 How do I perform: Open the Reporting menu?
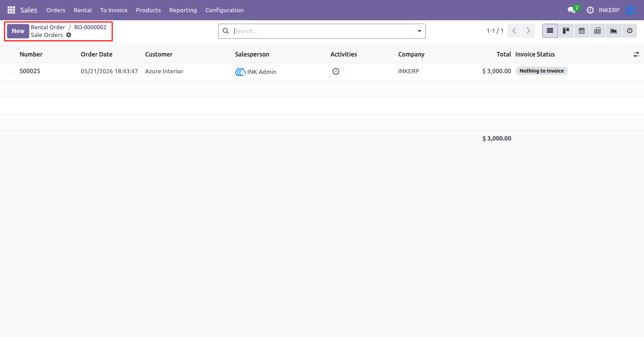click(183, 10)
